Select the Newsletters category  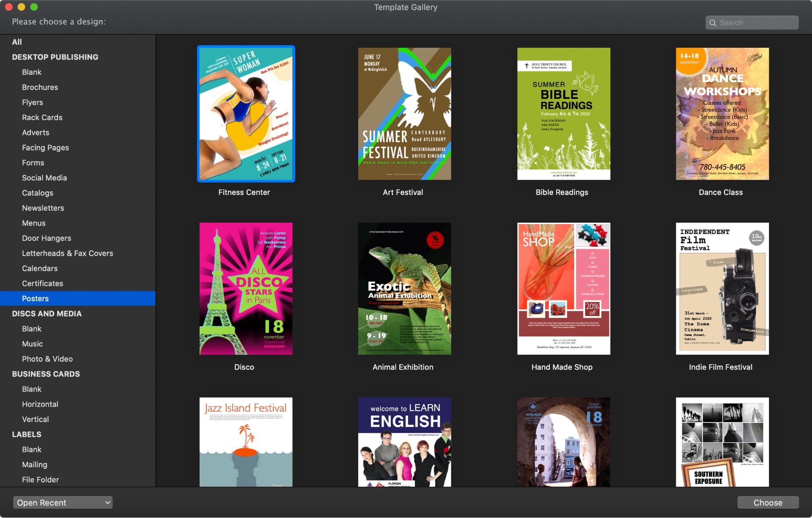(43, 208)
